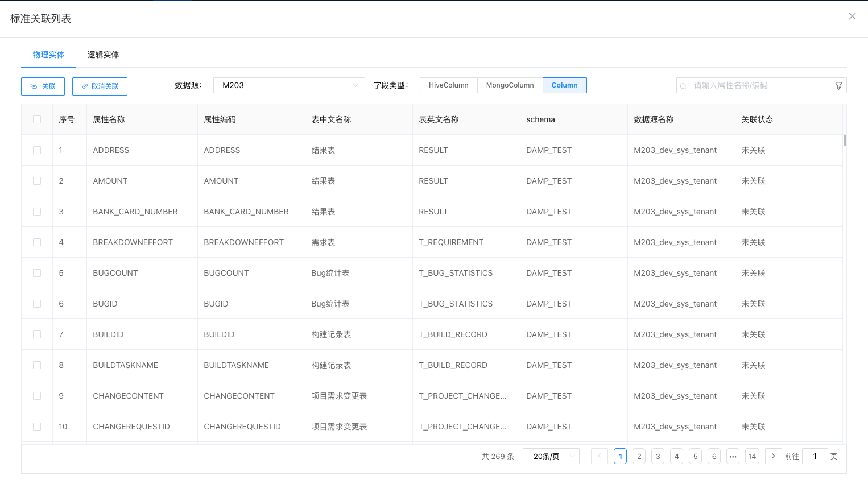The image size is (868, 484).
Task: Click the 关联 link button
Action: (x=43, y=86)
